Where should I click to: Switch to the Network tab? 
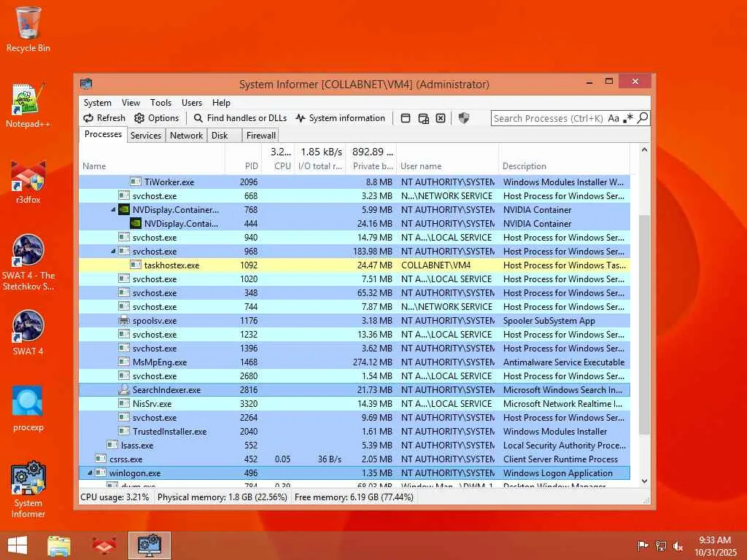click(186, 135)
